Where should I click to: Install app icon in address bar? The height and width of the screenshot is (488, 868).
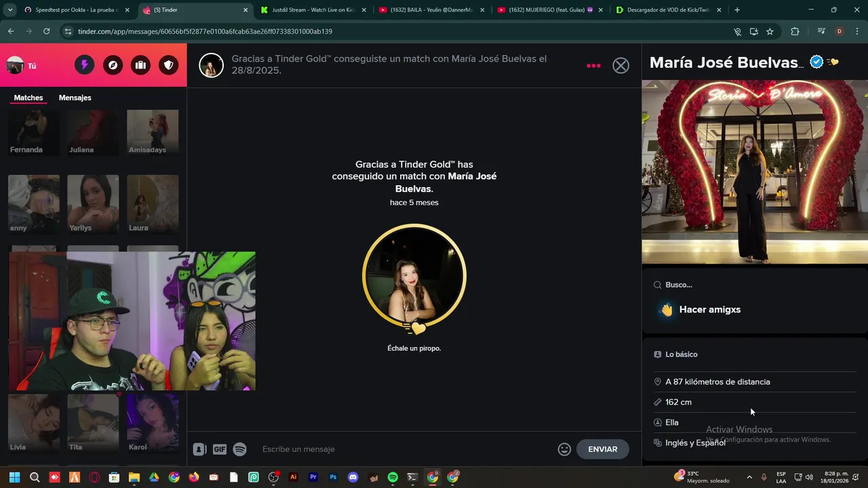click(x=753, y=31)
